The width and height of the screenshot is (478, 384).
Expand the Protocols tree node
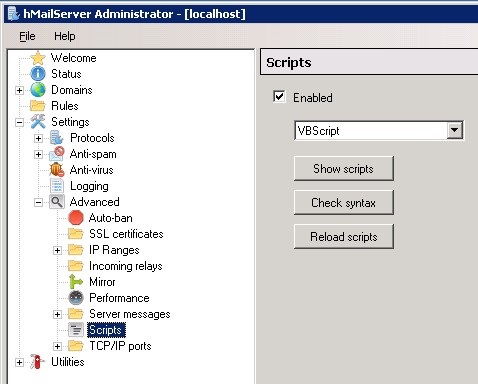(38, 138)
